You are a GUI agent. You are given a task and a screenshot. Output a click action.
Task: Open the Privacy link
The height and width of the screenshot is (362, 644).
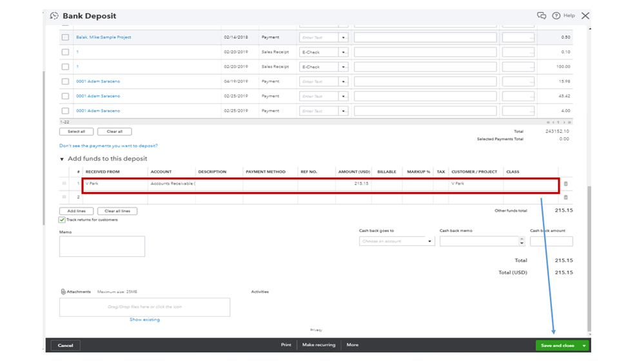tap(317, 330)
